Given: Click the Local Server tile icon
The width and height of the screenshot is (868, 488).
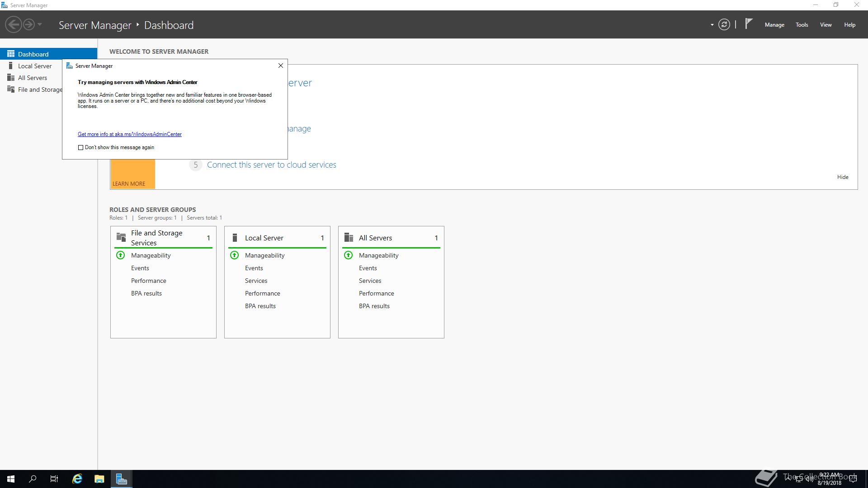Looking at the screenshot, I should 235,238.
